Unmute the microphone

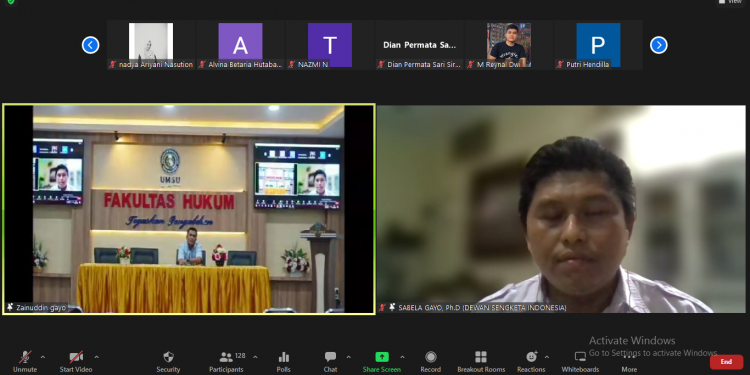25,361
